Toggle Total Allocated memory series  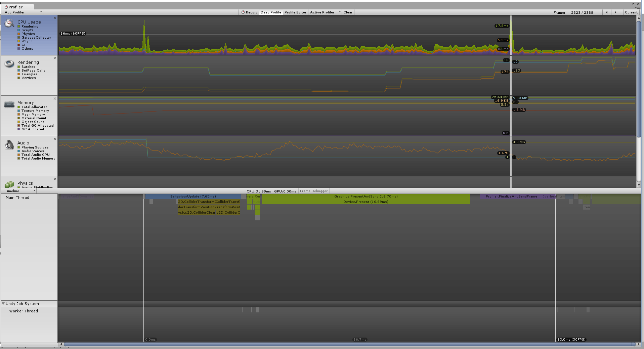click(33, 107)
